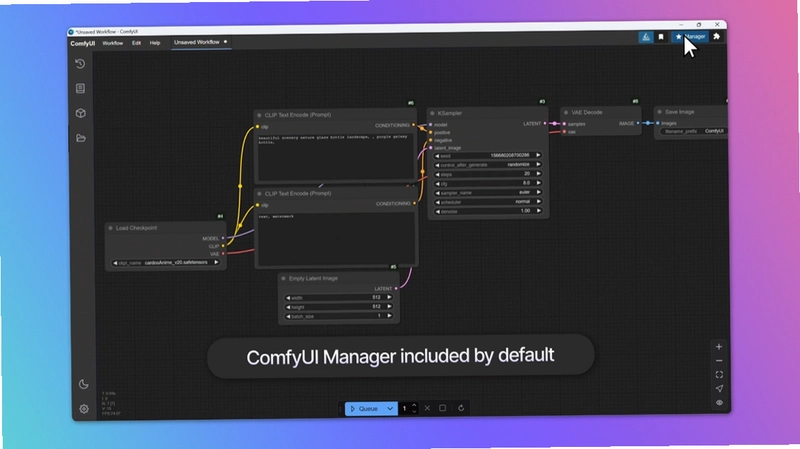Collapse the lower CLIP Text Encode node
Screen dimensions: 800x449
(259, 194)
